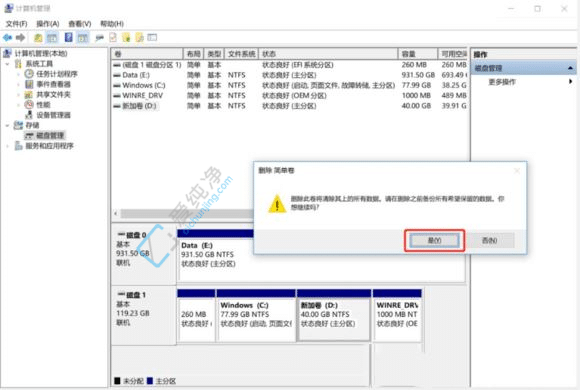The width and height of the screenshot is (580, 390).
Task: Select the Windows (C:) row in volume list
Action: click(x=290, y=85)
